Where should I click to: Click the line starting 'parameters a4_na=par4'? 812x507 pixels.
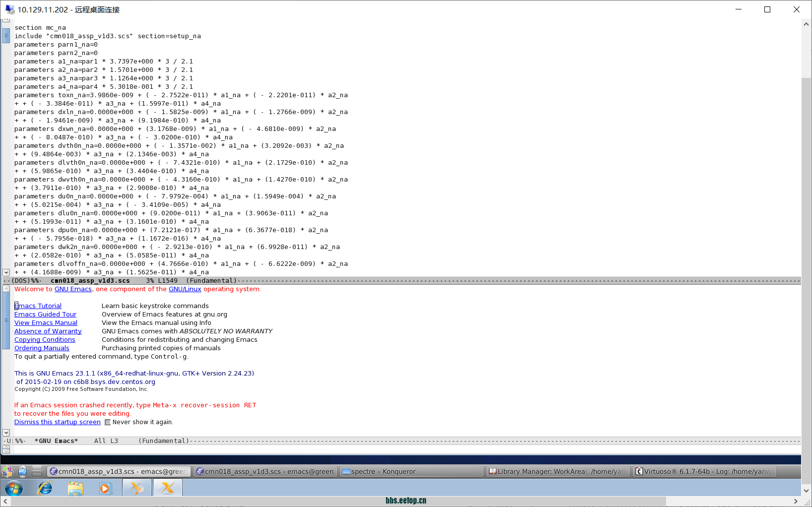pos(104,87)
